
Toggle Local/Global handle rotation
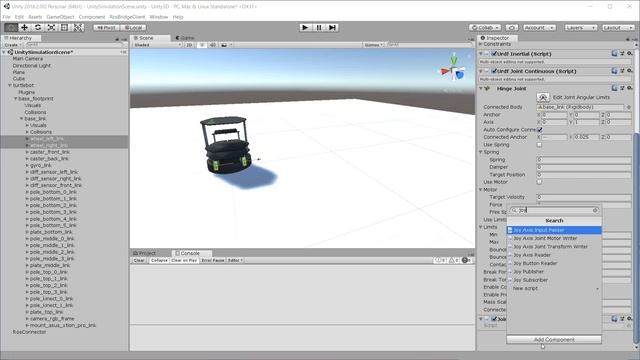pyautogui.click(x=133, y=27)
